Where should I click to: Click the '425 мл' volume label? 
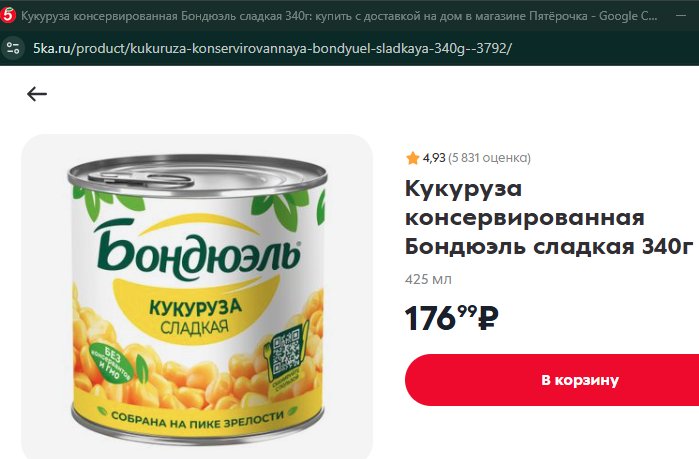pos(428,279)
